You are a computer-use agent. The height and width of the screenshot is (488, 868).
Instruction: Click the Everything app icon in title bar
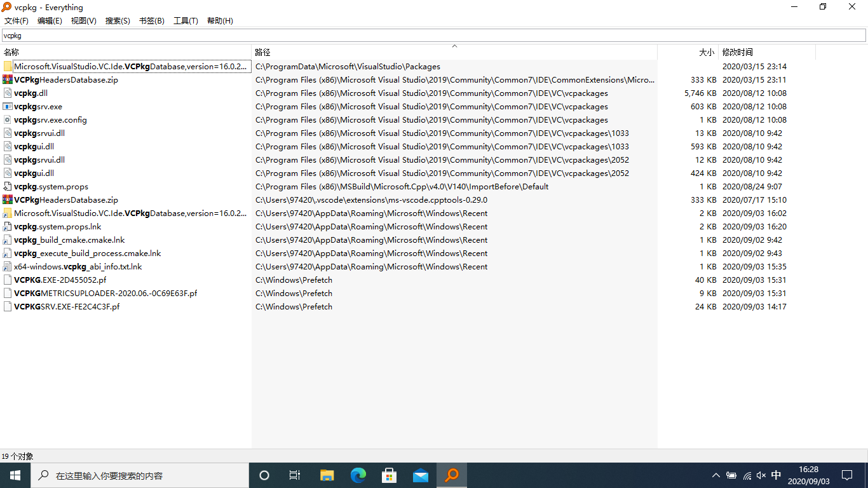click(x=6, y=7)
